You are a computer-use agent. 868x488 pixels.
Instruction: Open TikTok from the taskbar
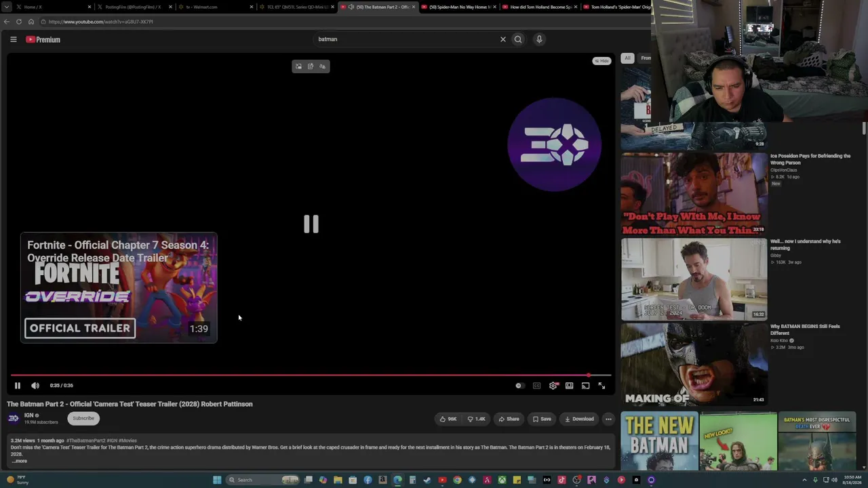tap(561, 480)
